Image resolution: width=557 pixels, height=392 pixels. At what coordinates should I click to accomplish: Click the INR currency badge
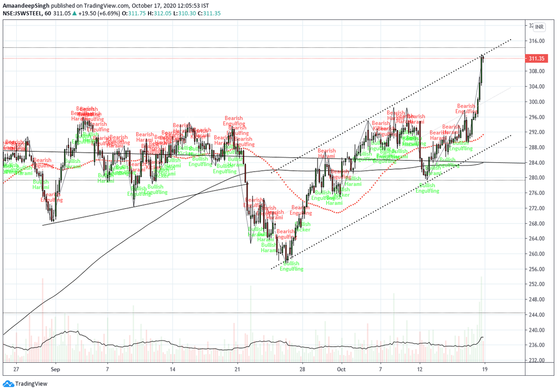539,27
